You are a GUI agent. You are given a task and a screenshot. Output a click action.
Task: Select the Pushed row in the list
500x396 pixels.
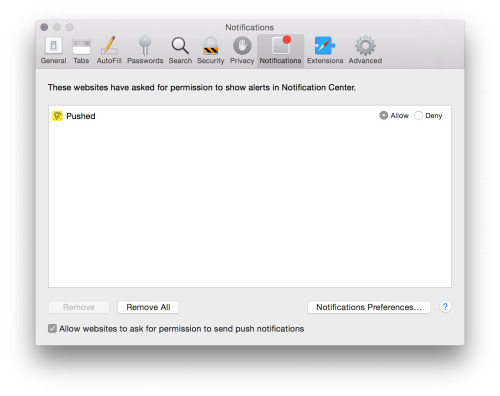[250, 116]
